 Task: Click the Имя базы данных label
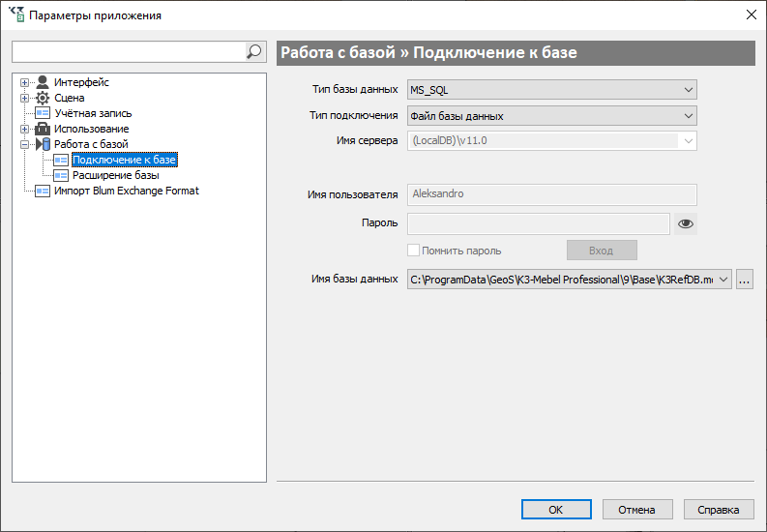(x=354, y=279)
